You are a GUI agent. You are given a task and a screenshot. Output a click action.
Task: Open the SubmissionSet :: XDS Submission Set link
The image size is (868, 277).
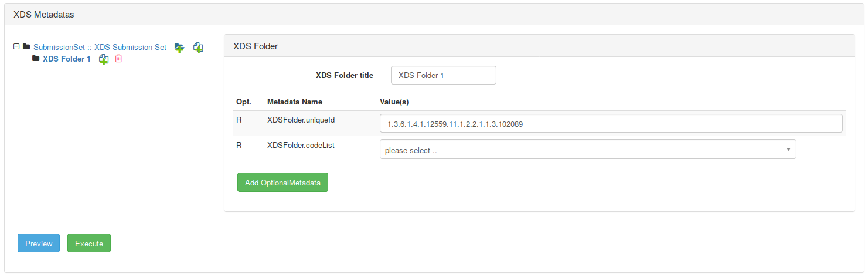[x=100, y=47]
